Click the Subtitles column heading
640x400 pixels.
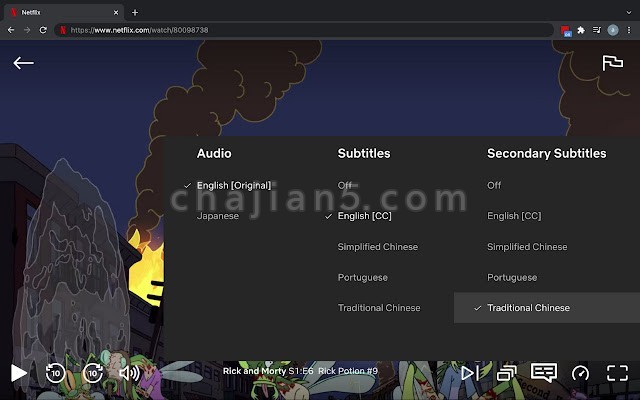click(364, 153)
